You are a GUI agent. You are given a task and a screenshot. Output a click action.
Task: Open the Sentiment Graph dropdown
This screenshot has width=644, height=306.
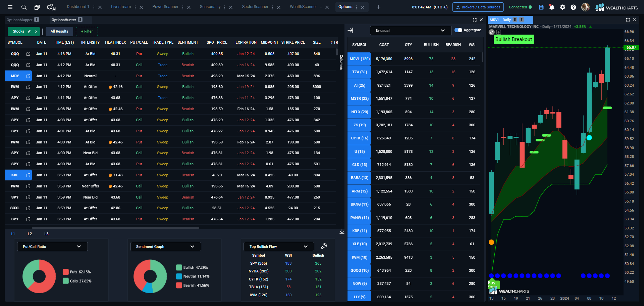pyautogui.click(x=166, y=247)
